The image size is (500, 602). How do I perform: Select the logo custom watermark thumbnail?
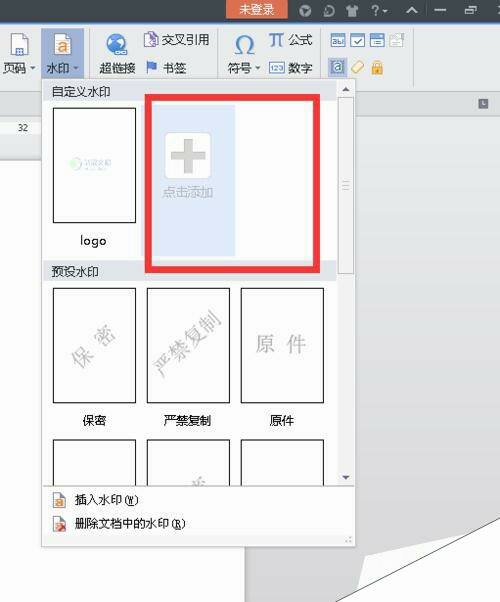pos(94,165)
